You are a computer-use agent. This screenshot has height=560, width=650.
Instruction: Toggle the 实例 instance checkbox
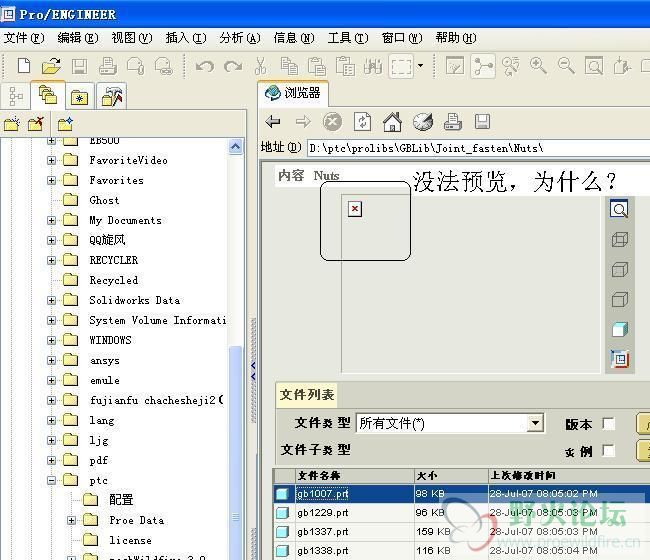(608, 451)
